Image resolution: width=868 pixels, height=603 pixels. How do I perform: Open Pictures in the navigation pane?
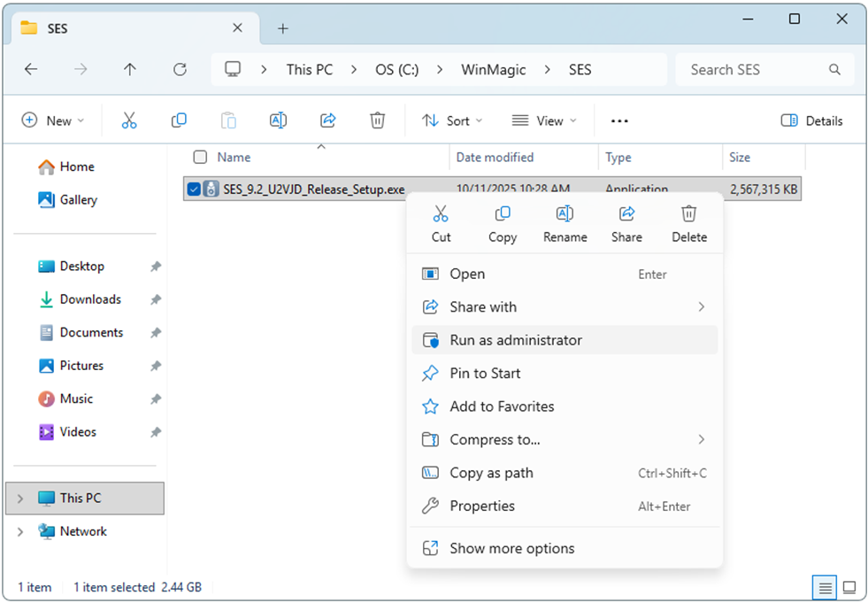click(x=71, y=366)
